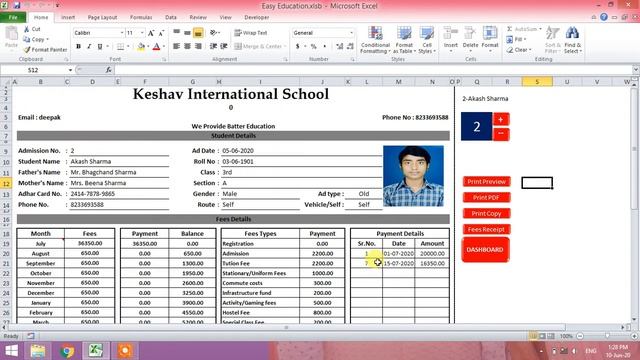The image size is (640, 360).
Task: Click the macro record icon in status bar
Action: [x=31, y=336]
